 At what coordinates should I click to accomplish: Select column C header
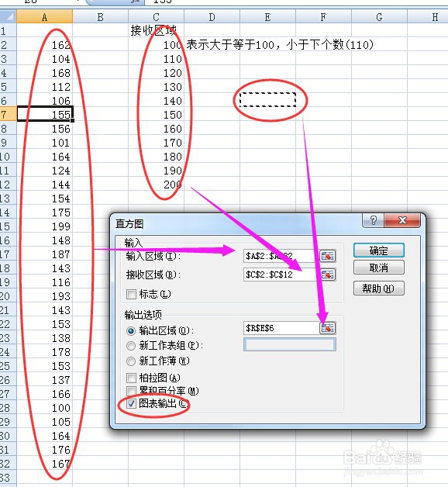click(x=156, y=17)
